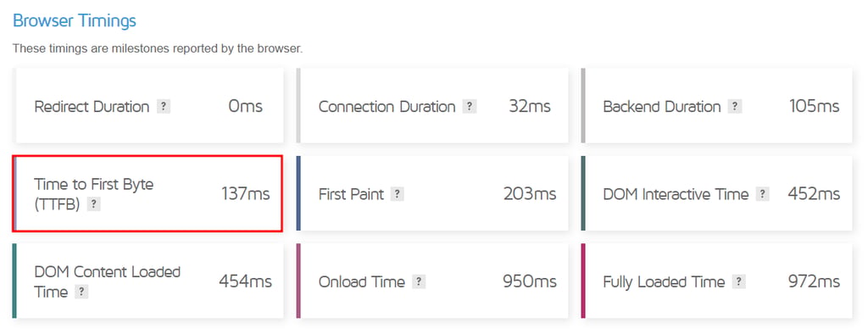Click help icon next to Redirect Duration
The height and width of the screenshot is (334, 868).
pos(164,106)
